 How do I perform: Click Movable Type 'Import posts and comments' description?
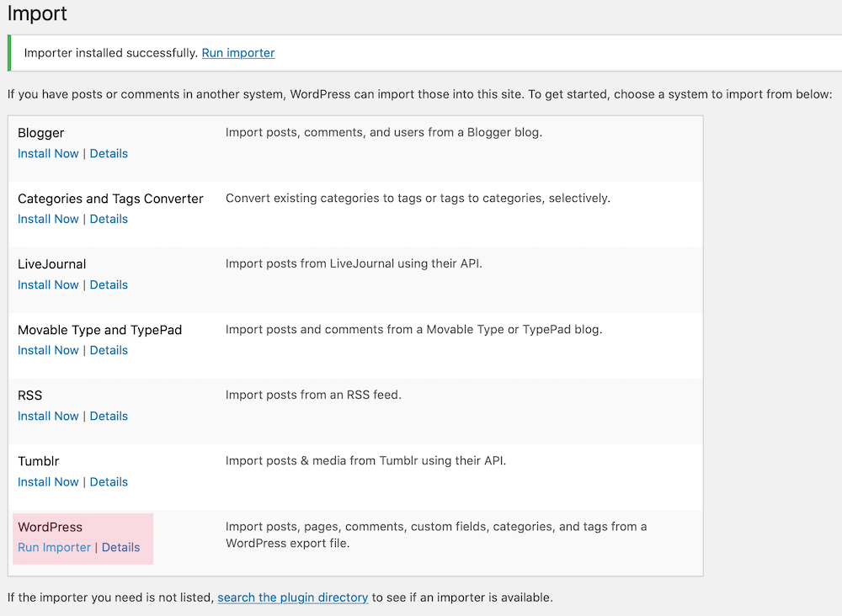[414, 330]
